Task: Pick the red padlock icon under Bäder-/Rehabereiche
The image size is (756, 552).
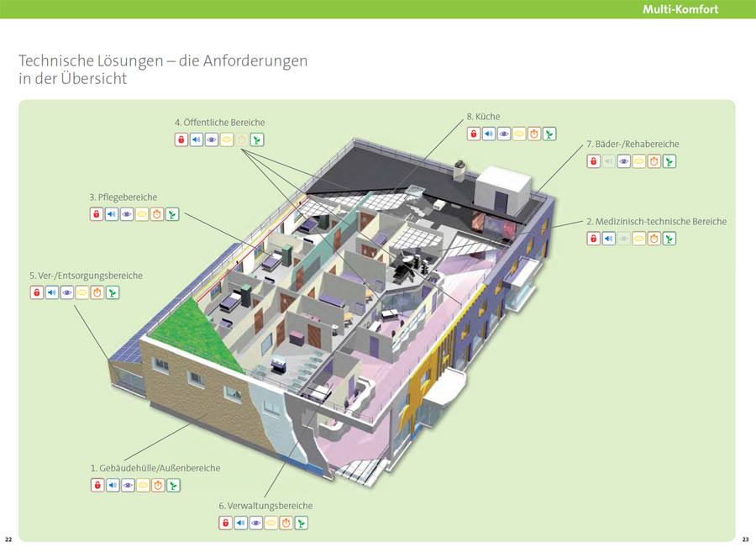Action: [x=594, y=161]
